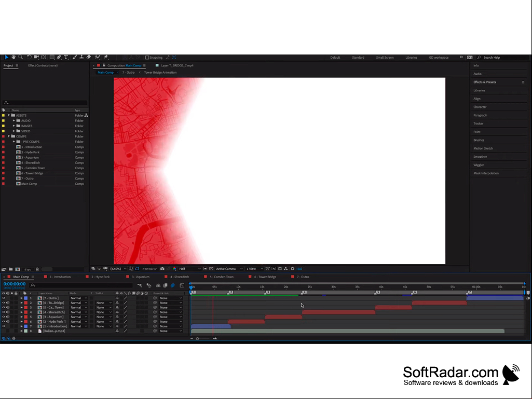
Task: Click the composition flowchart icon in viewer
Action: (x=285, y=269)
